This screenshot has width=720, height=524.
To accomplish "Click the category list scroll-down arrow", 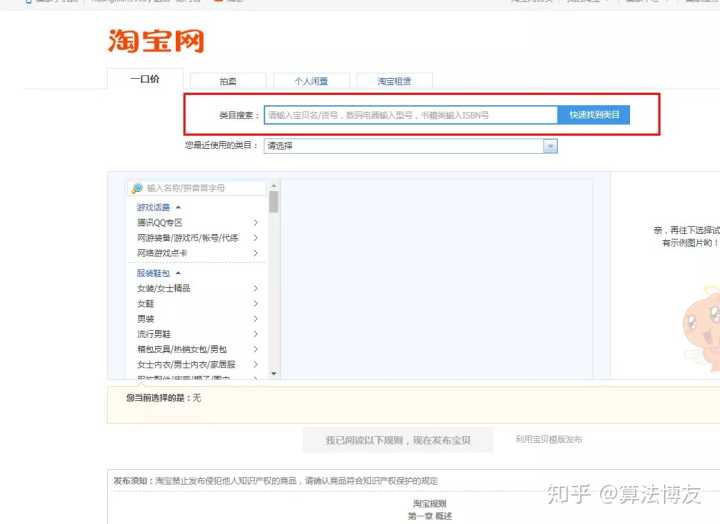I will 274,373.
